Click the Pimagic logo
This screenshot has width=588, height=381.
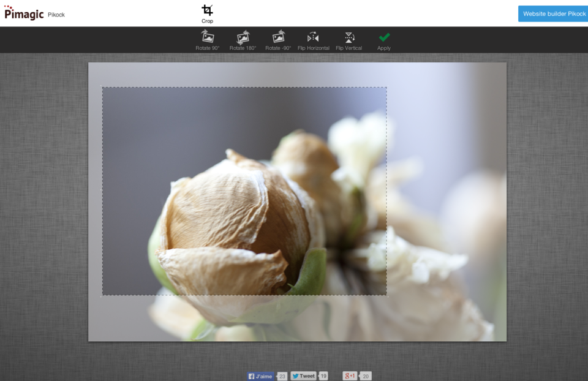tap(24, 12)
